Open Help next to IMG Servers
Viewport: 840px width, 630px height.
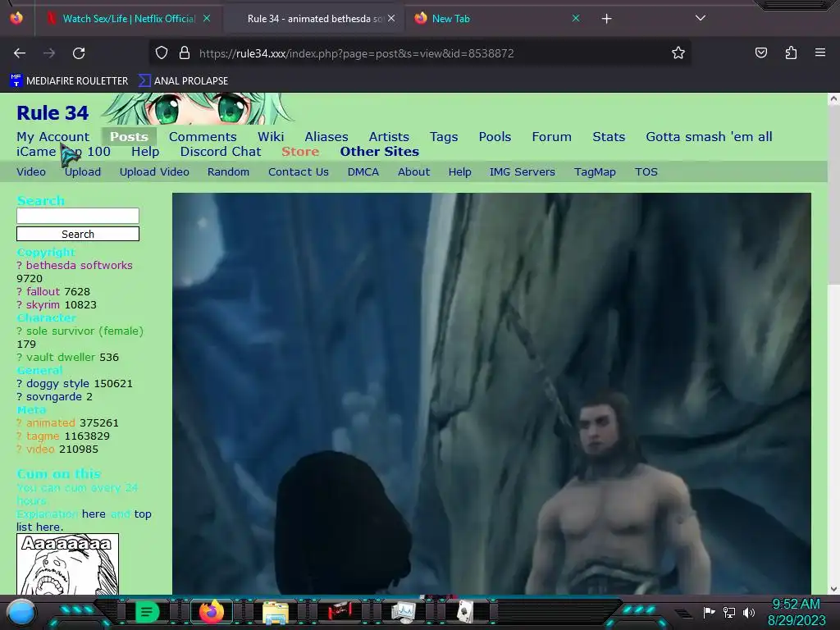pos(459,172)
